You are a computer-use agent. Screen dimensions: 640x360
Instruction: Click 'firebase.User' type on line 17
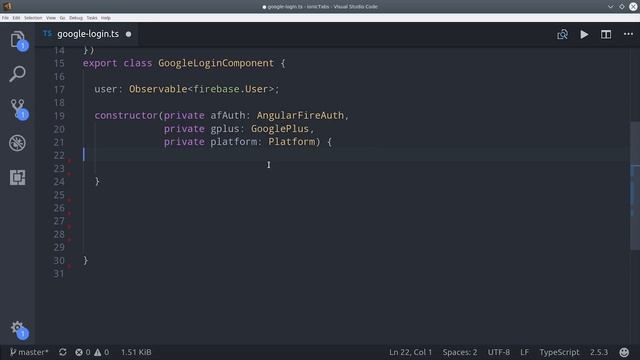click(x=231, y=89)
